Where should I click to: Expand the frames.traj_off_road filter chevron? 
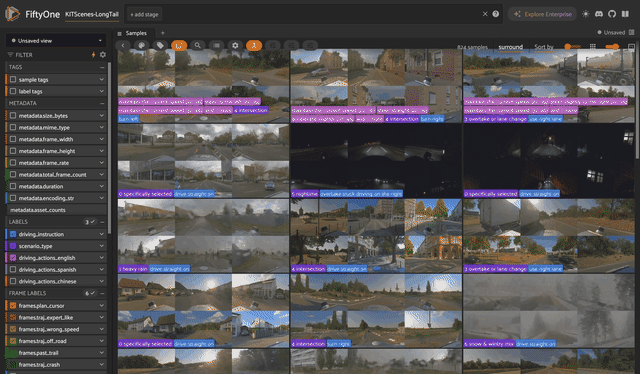click(101, 341)
